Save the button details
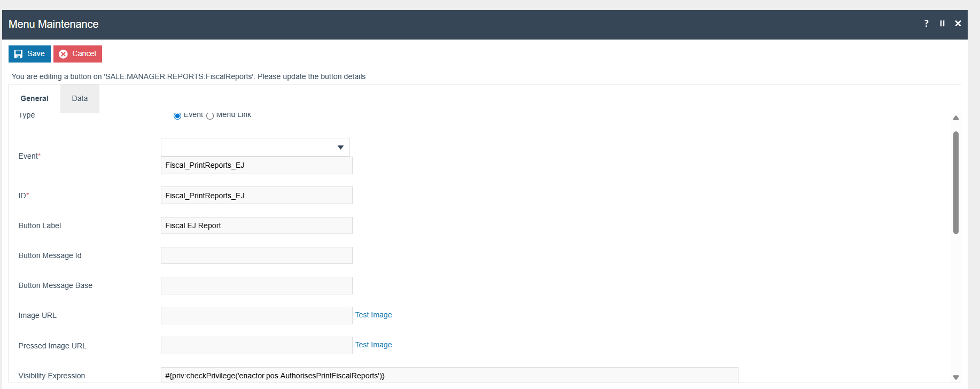The width and height of the screenshot is (980, 389). coord(29,54)
